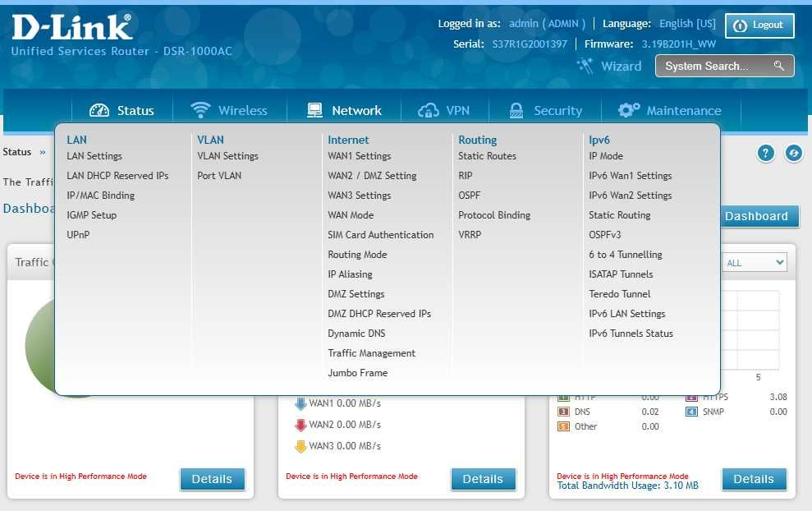812x511 pixels.
Task: Open IGMP Setup
Action: [92, 215]
